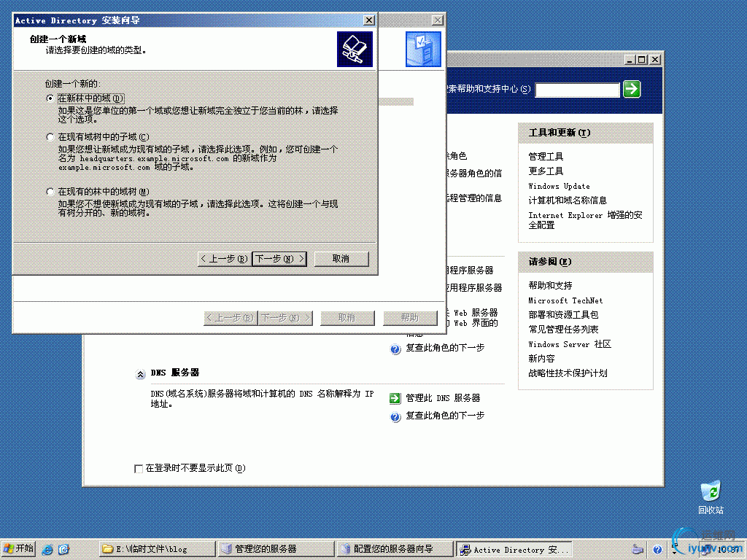The width and height of the screenshot is (747, 560).
Task: Open Microsoft TechNet link
Action: pyautogui.click(x=565, y=300)
